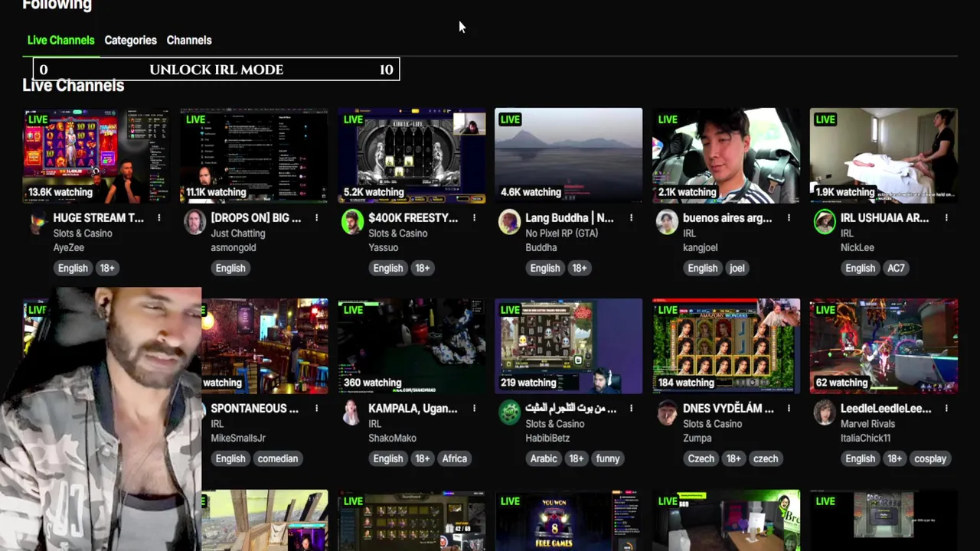The width and height of the screenshot is (980, 551).
Task: Open ShakoMako's stream thumbnail
Action: [x=412, y=346]
